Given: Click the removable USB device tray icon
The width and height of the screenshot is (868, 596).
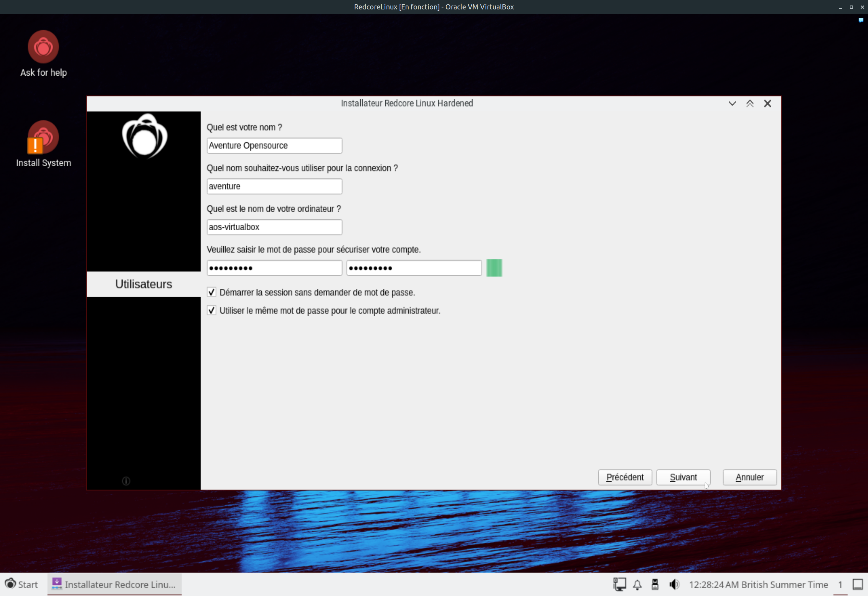Looking at the screenshot, I should point(655,584).
